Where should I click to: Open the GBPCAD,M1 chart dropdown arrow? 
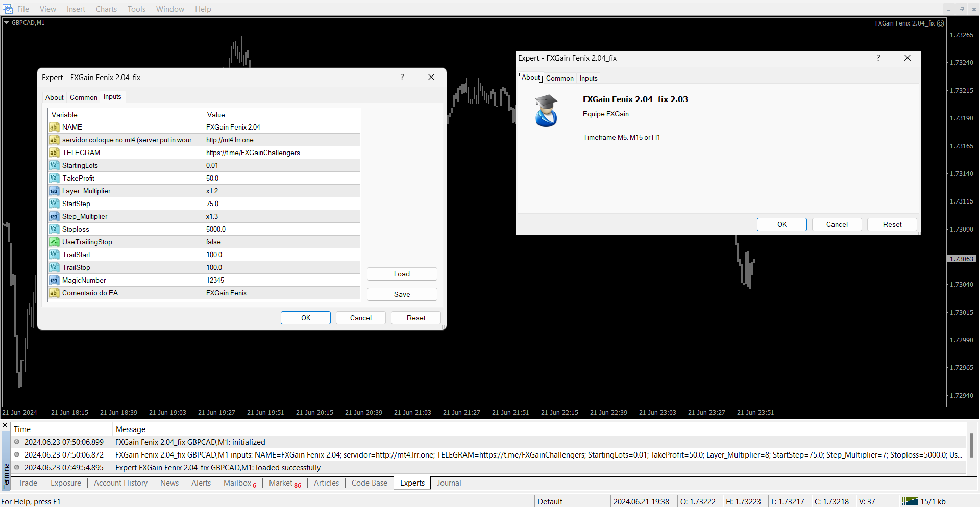pyautogui.click(x=7, y=23)
